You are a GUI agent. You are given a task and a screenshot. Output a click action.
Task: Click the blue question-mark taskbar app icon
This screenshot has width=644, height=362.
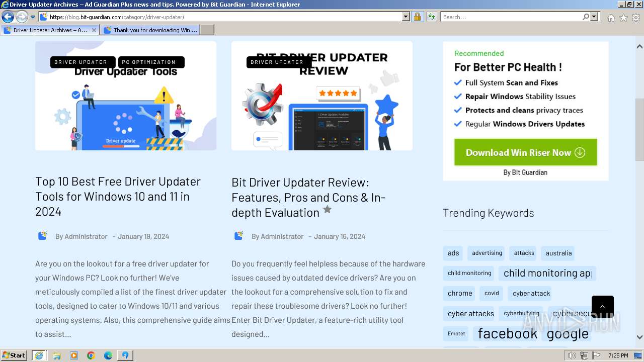point(125,355)
